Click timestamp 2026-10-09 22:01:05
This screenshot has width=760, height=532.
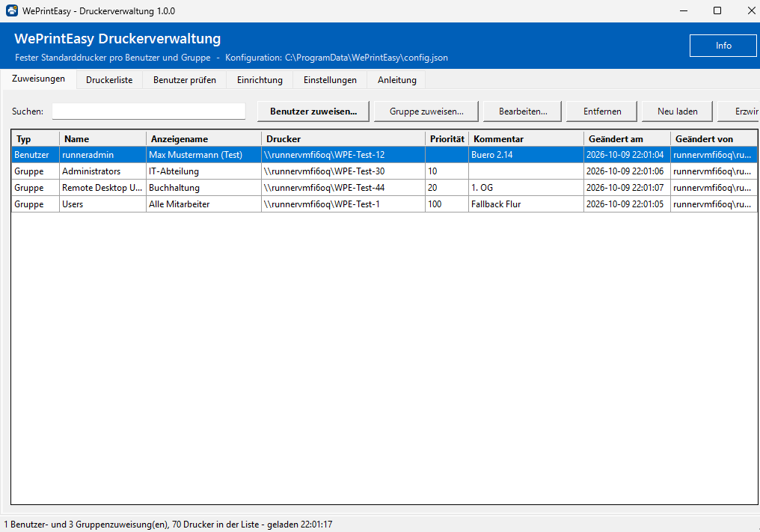click(627, 204)
